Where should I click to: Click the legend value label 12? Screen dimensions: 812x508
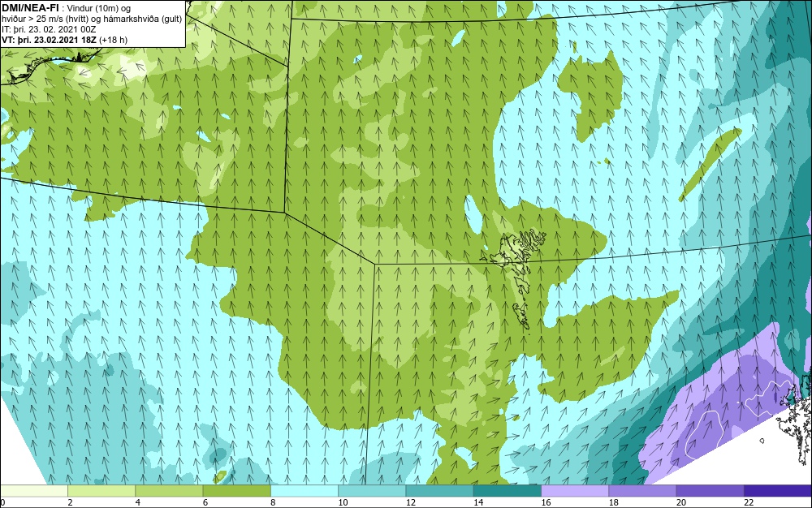(x=411, y=502)
